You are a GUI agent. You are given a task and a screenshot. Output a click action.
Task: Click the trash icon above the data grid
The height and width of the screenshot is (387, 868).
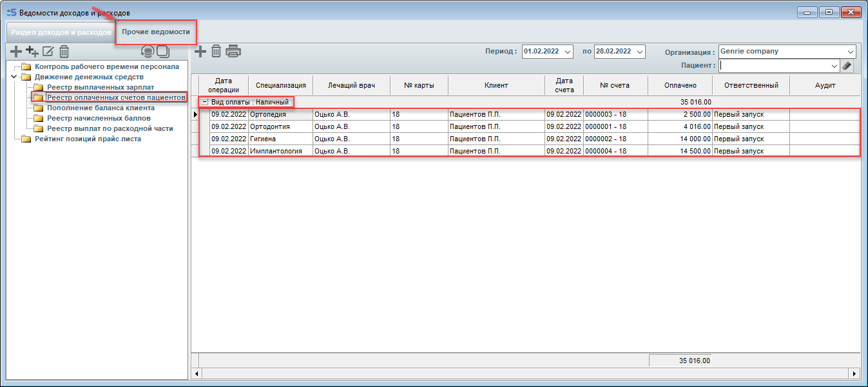pos(217,52)
